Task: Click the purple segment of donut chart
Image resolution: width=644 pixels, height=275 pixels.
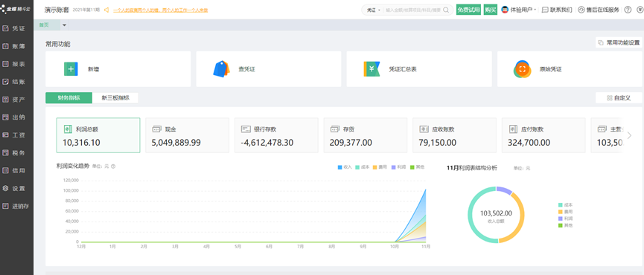Action: (x=504, y=190)
